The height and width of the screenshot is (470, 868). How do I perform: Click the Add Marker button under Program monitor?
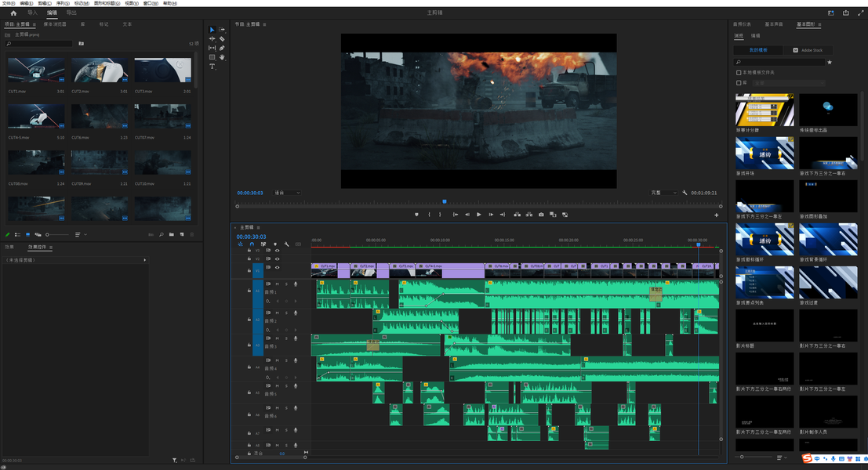tap(416, 215)
